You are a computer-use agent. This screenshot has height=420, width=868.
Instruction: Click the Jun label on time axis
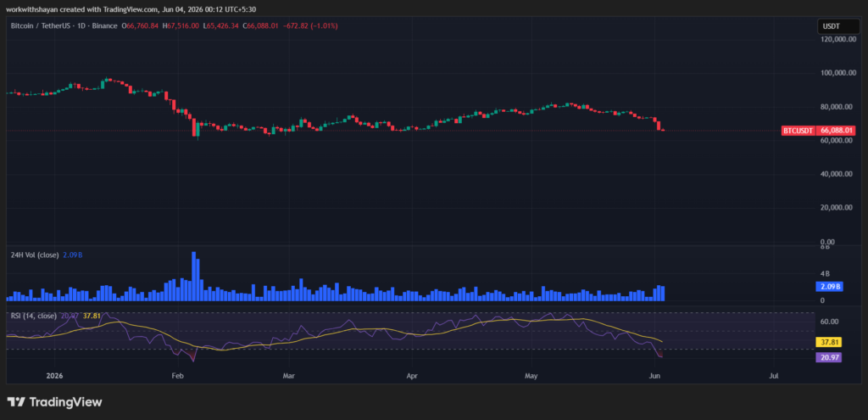654,376
